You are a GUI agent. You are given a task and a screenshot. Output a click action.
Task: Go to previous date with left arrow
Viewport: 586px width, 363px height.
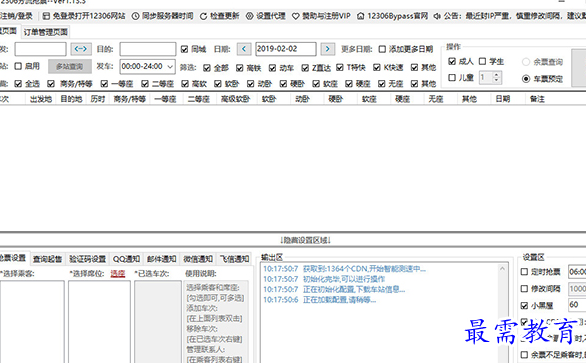pos(244,49)
